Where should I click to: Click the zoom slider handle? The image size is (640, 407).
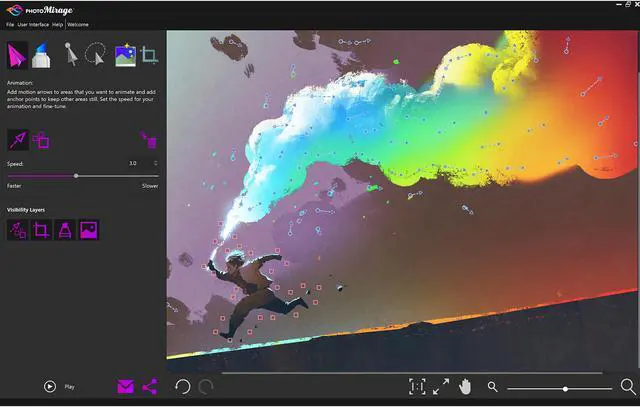(565, 389)
